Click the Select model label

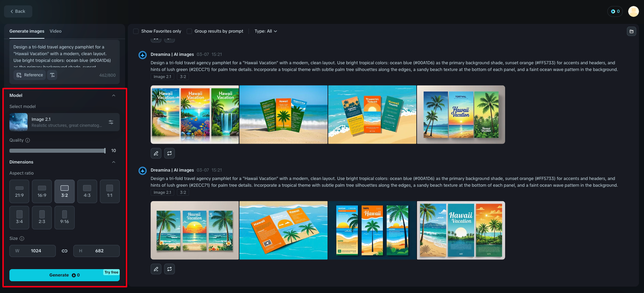pyautogui.click(x=23, y=107)
